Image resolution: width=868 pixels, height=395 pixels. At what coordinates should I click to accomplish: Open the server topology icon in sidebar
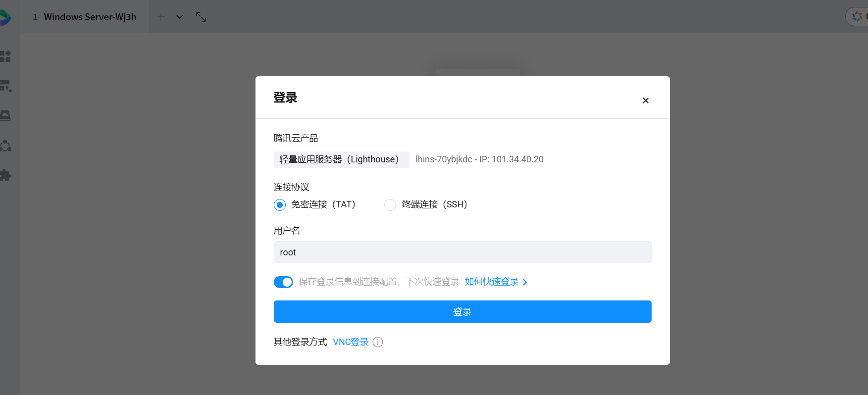pos(5,86)
